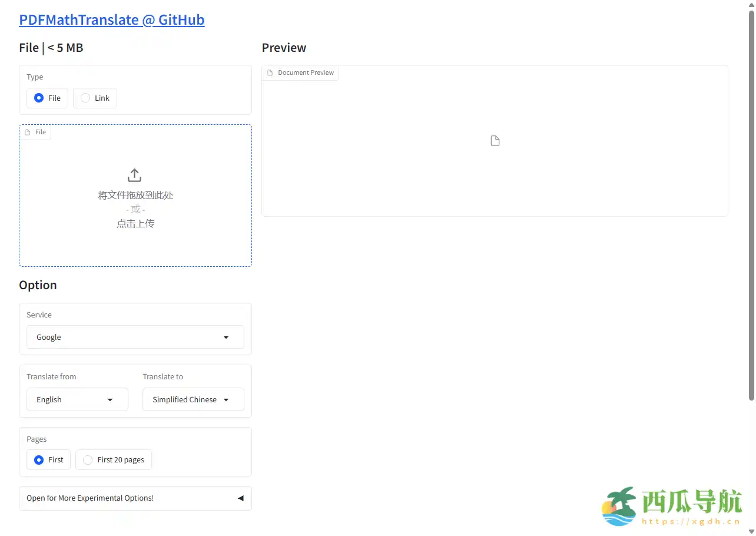Select the First pages radio button
Image resolution: width=756 pixels, height=536 pixels.
click(x=38, y=459)
